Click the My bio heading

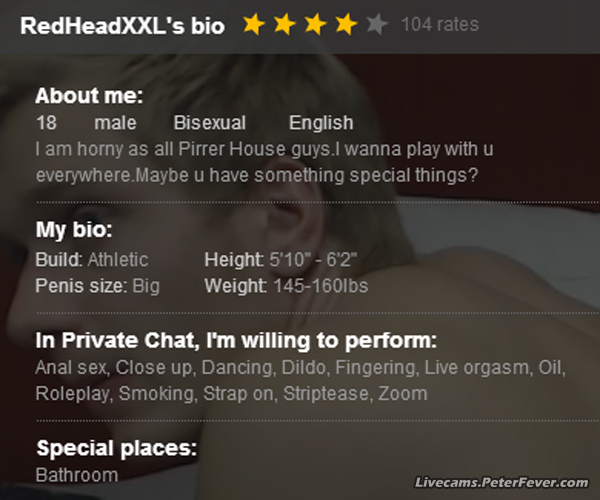point(74,228)
